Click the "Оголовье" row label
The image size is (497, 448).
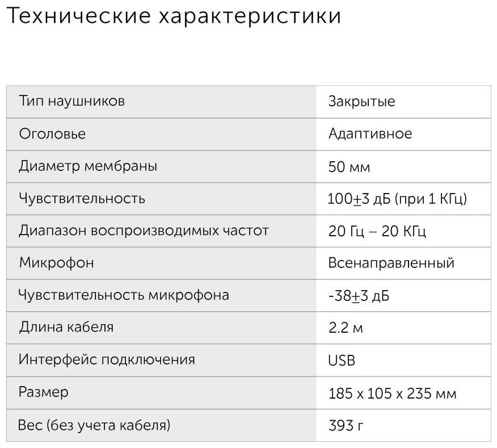pyautogui.click(x=52, y=134)
